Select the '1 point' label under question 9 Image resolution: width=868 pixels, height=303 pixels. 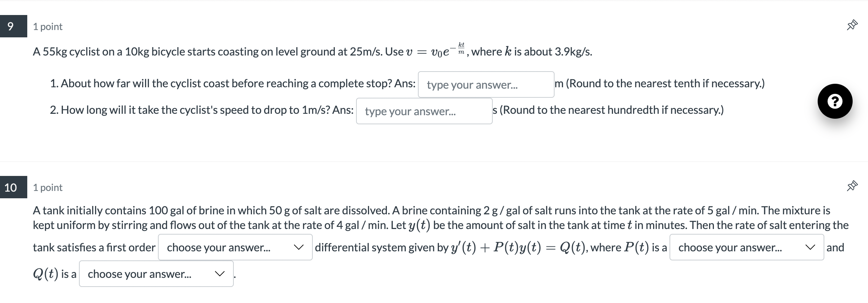[48, 26]
